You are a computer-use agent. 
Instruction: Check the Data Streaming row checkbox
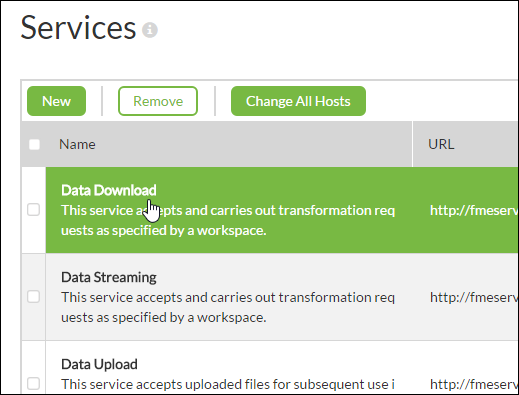coord(33,297)
